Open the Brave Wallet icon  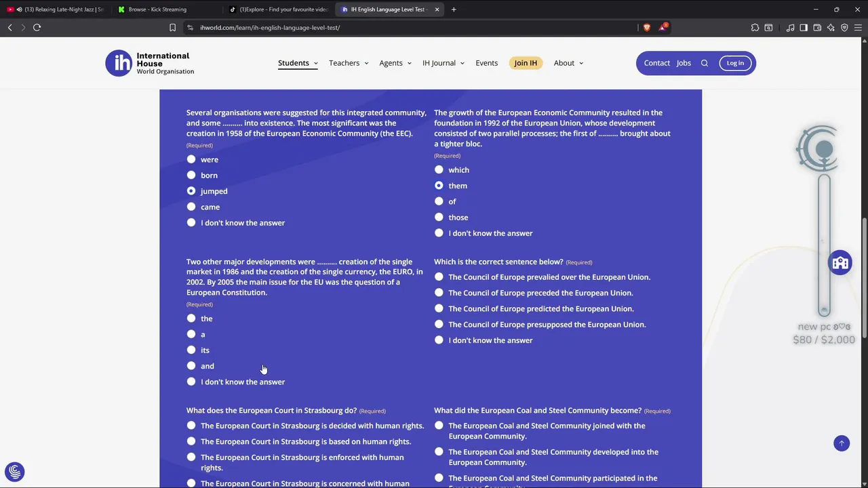point(817,27)
